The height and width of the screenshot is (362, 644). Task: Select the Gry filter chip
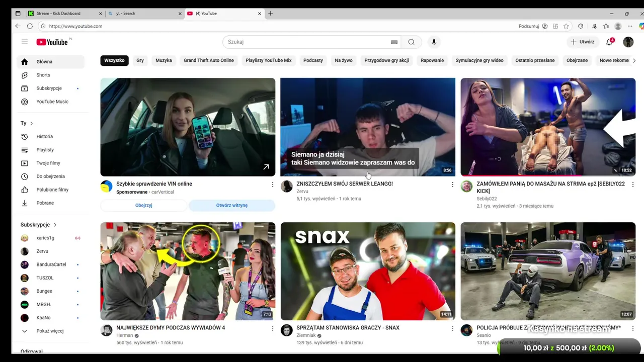[x=140, y=60]
